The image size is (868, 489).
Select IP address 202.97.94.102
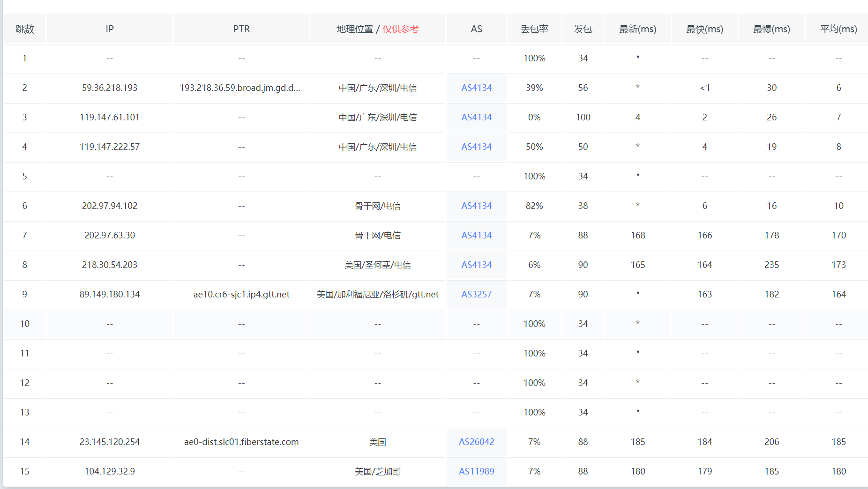[110, 206]
